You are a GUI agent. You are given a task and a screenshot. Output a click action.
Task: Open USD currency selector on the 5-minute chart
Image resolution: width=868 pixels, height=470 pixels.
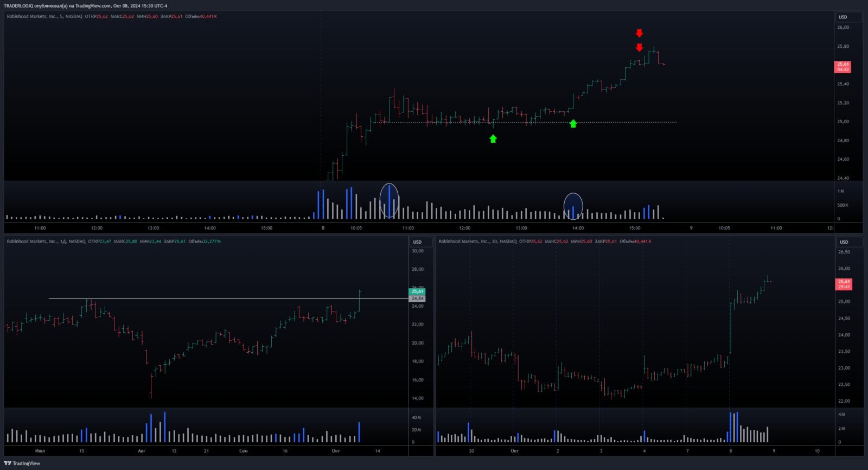(848, 17)
